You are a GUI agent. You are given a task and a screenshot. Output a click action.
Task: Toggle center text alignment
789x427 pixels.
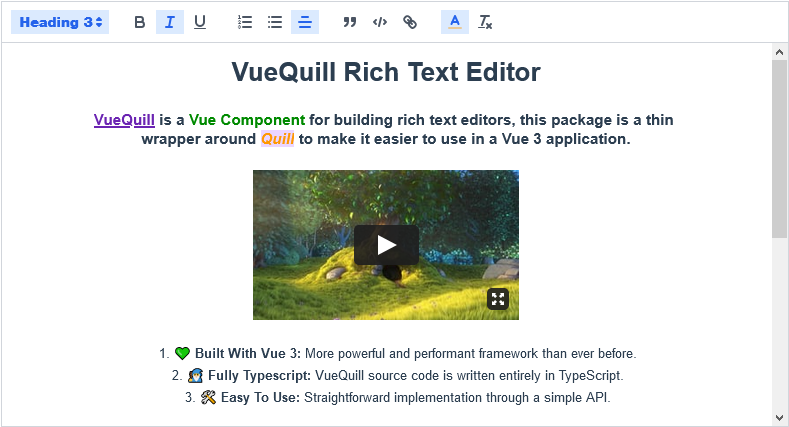(x=305, y=22)
